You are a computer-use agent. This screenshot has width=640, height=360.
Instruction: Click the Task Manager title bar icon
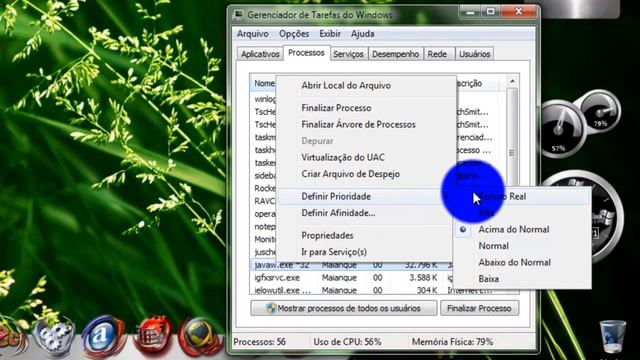pos(239,15)
